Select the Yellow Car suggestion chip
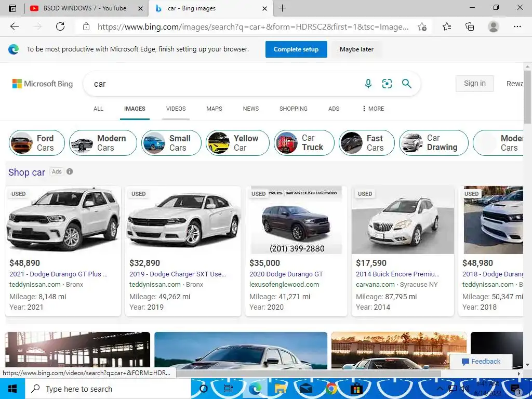Screen dimensions: 532x399 tap(237, 143)
